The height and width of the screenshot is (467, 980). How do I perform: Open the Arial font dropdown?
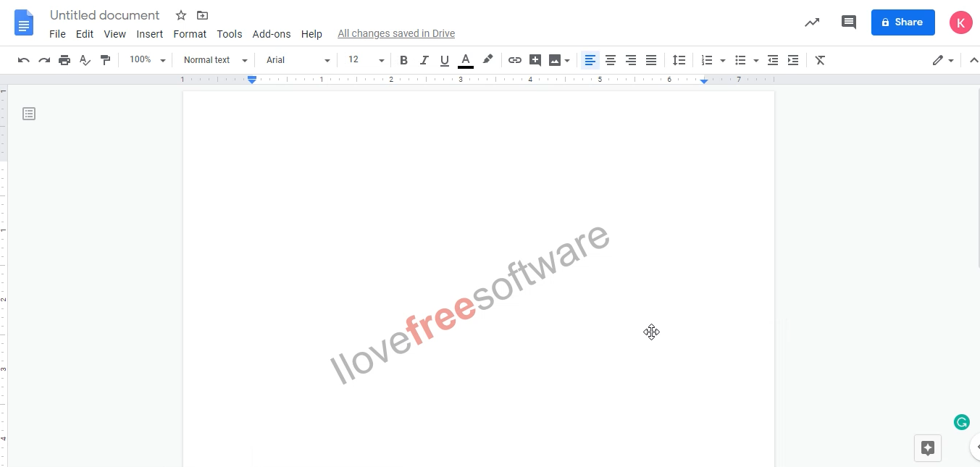coord(298,60)
